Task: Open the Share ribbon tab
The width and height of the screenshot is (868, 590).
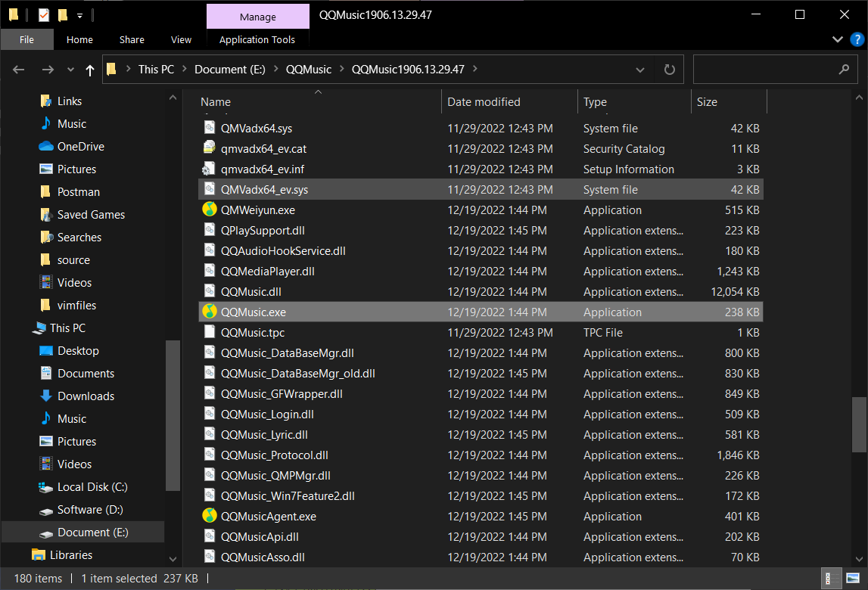Action: pyautogui.click(x=132, y=39)
